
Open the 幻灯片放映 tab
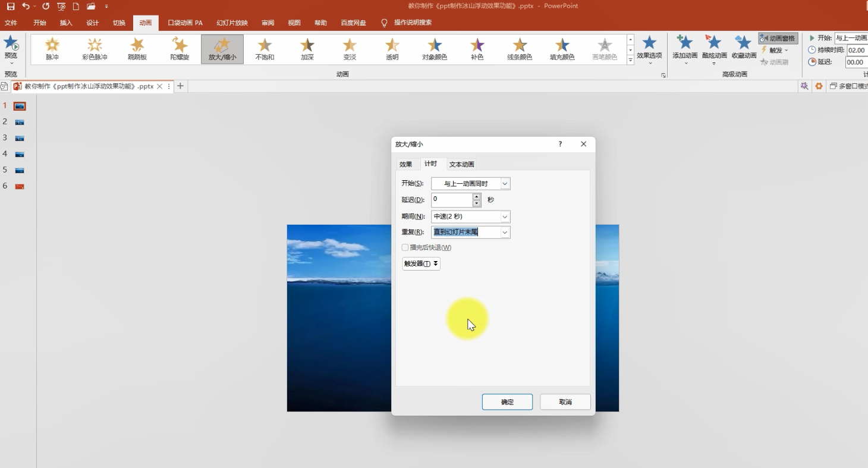pos(232,23)
